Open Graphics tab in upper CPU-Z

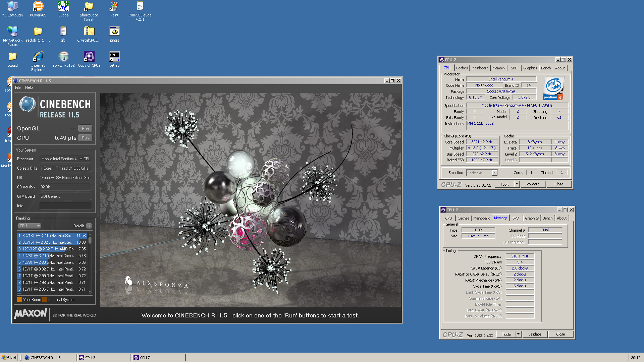click(x=530, y=68)
